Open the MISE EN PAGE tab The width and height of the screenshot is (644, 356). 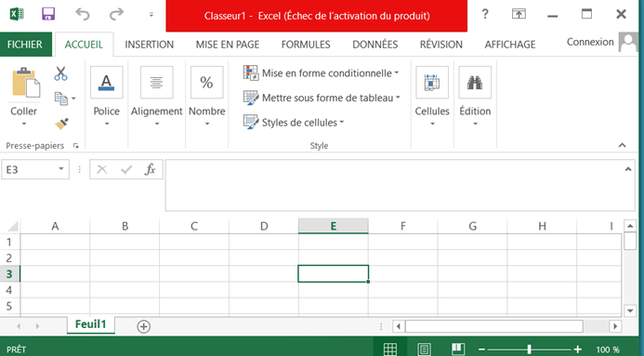pos(228,45)
